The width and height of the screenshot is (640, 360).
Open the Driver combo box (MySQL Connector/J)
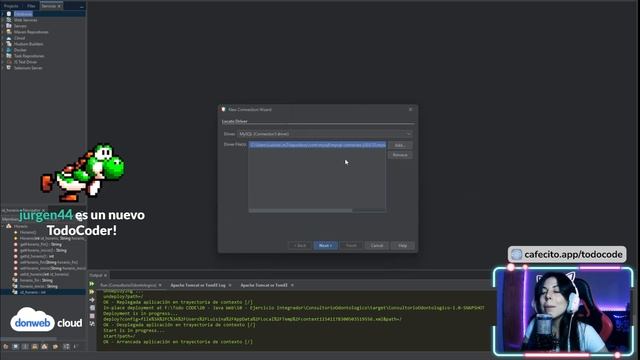click(324, 134)
